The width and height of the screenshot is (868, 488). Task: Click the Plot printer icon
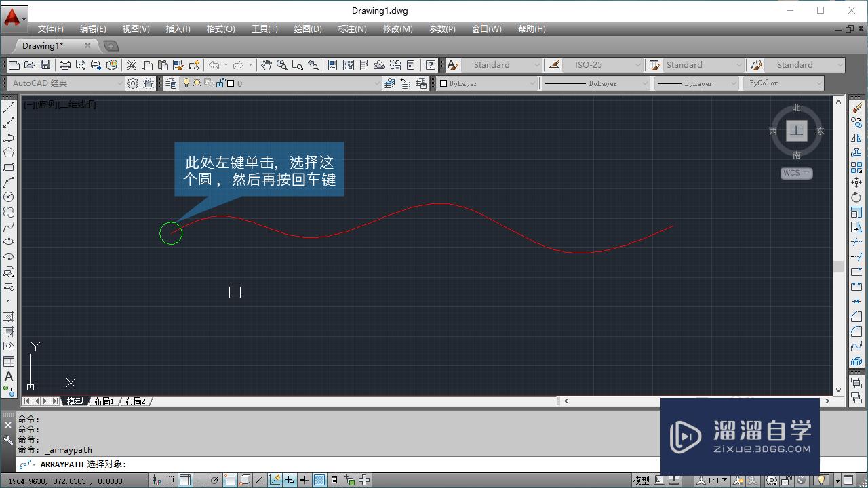[x=65, y=65]
